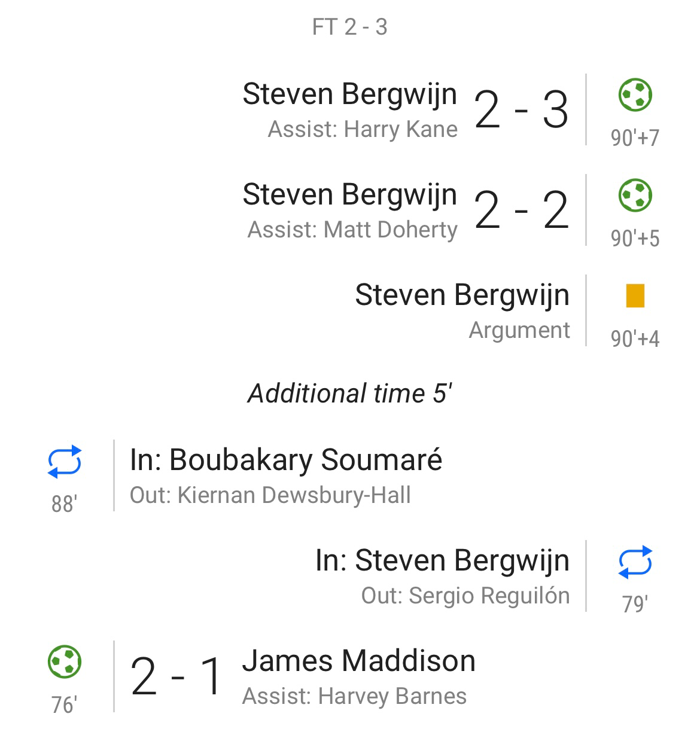
Task: Click the substitution arrows icon at 79'
Action: pyautogui.click(x=635, y=562)
